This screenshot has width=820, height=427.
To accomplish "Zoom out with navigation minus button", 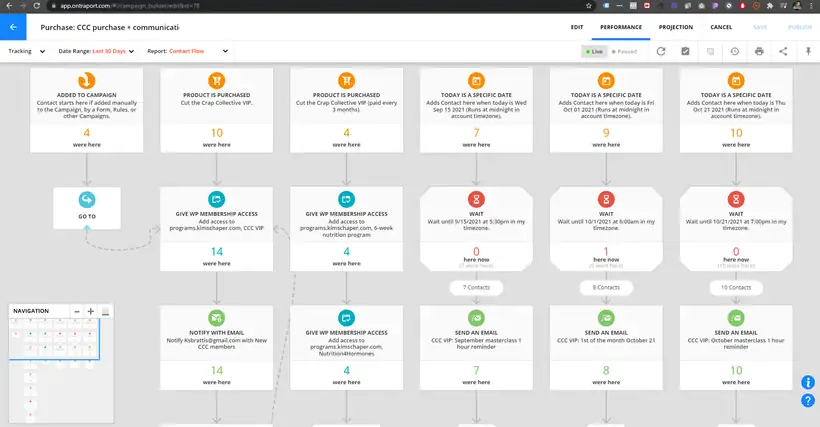I will pos(77,311).
